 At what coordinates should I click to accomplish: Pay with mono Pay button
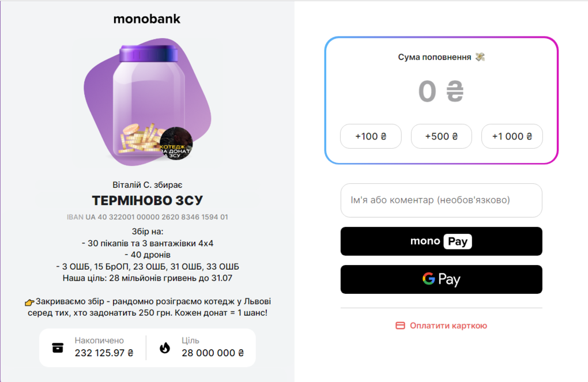click(x=441, y=241)
